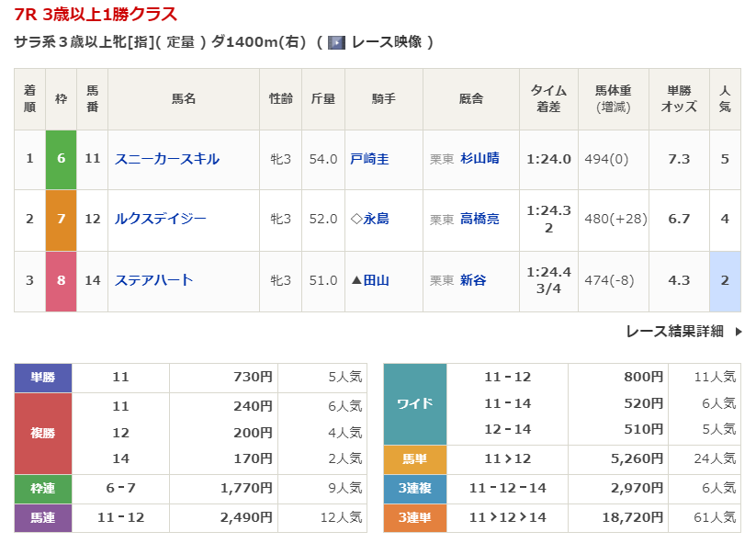This screenshot has width=756, height=543.
Task: Click the 7R race title heading
Action: pos(96,15)
